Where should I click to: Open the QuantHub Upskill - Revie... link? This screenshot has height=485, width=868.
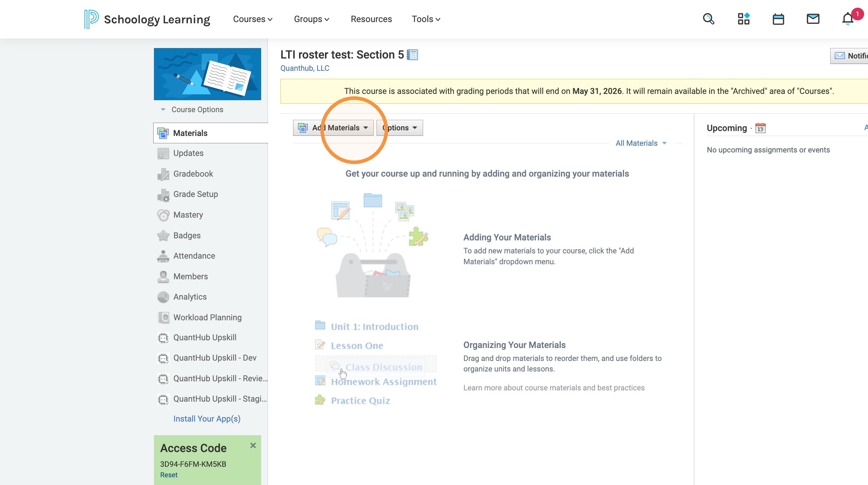[x=221, y=379]
